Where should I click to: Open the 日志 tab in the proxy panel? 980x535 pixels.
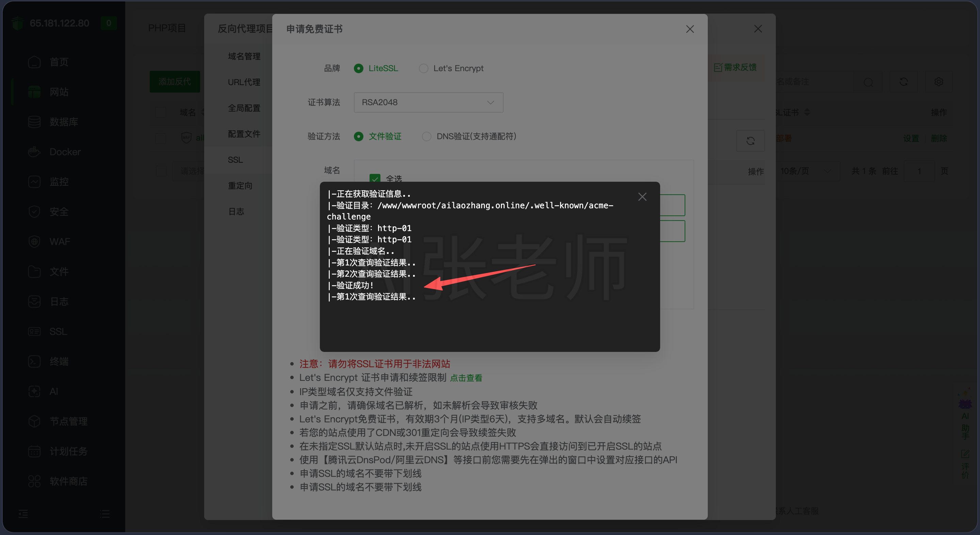click(x=236, y=212)
